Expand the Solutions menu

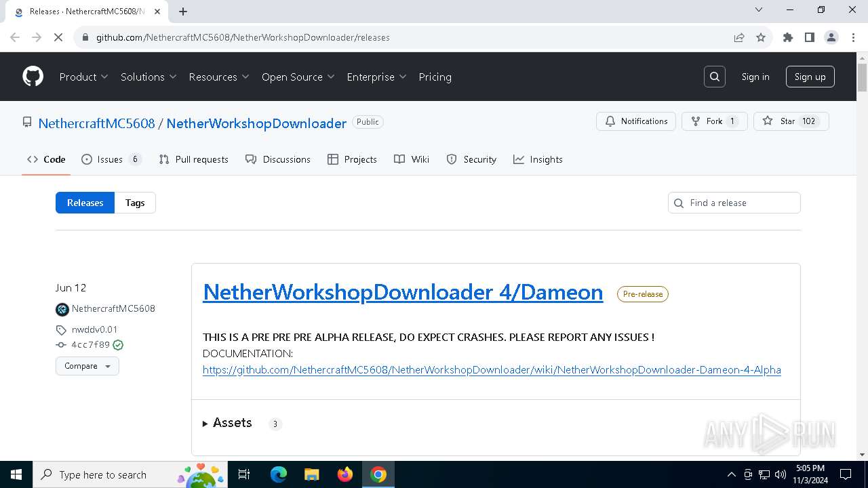click(x=149, y=77)
